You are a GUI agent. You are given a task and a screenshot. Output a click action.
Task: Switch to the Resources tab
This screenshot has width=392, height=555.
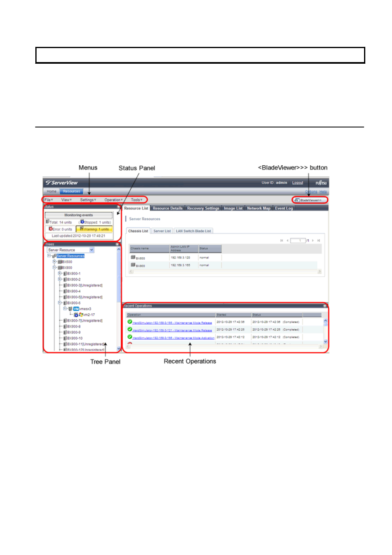(x=71, y=191)
